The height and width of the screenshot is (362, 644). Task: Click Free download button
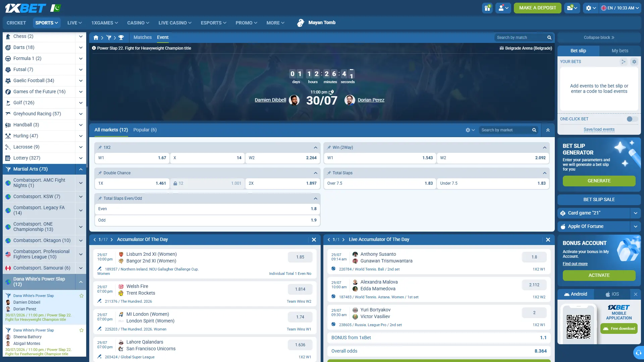coord(619,329)
